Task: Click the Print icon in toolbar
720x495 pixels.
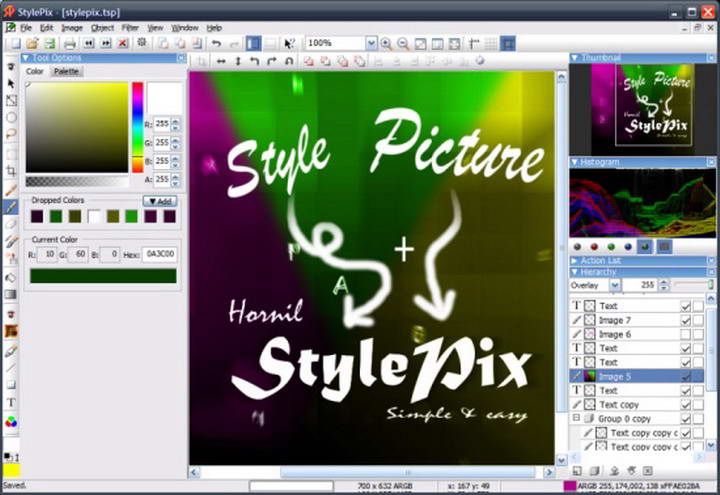Action: pos(70,44)
